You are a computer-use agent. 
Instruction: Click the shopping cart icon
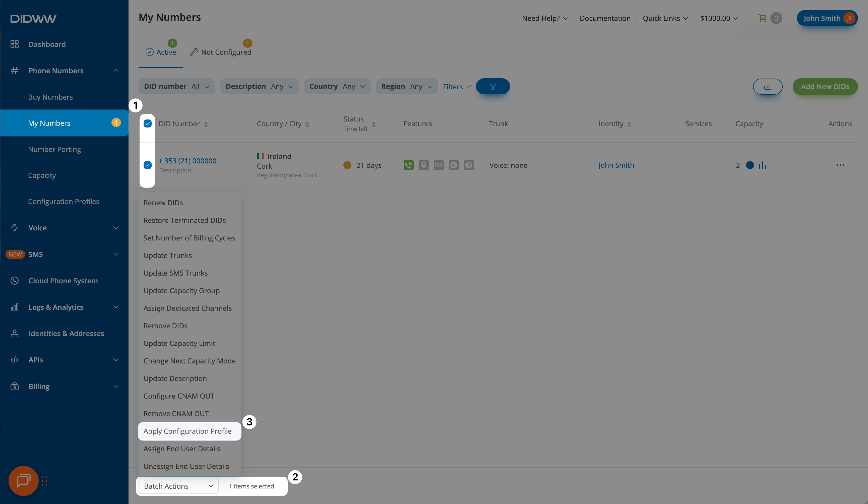point(762,18)
